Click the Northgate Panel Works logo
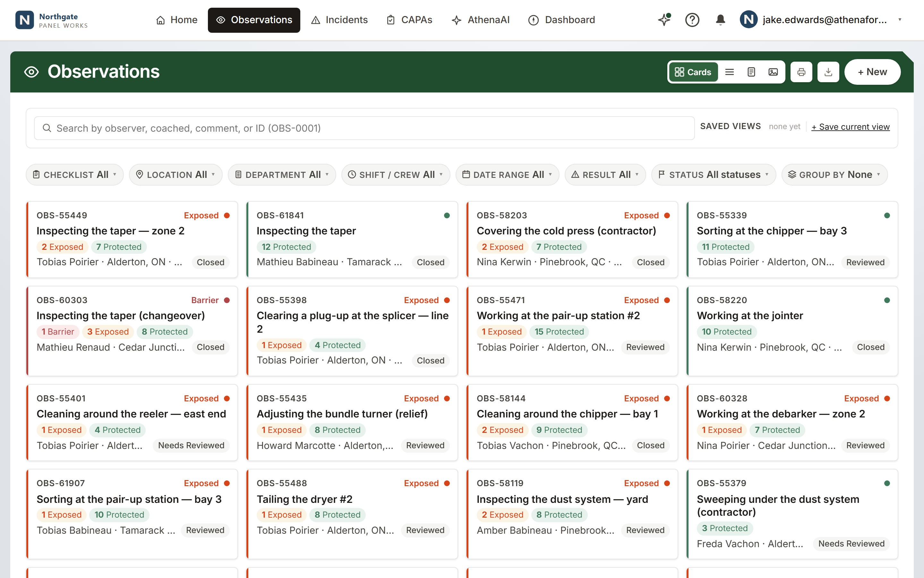Screen dimensions: 924x578 point(52,20)
